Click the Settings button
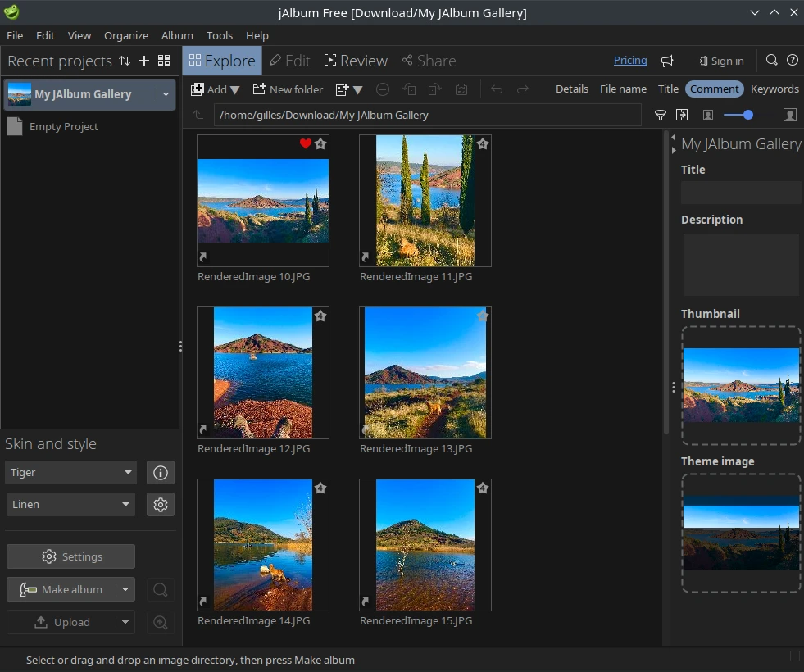 [71, 556]
